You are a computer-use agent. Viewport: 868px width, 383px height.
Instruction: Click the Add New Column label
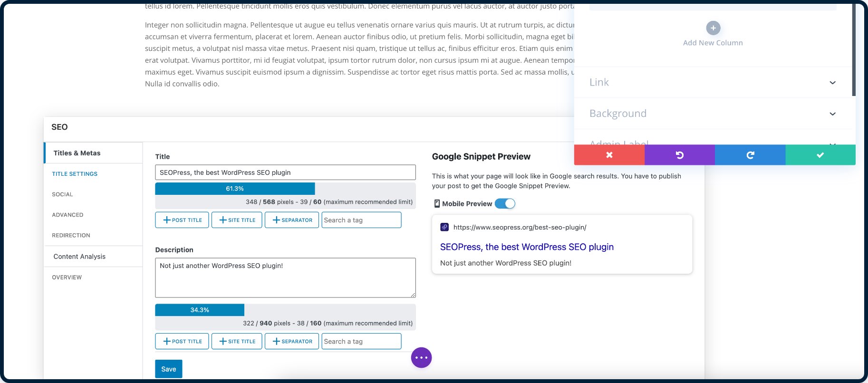click(x=713, y=43)
